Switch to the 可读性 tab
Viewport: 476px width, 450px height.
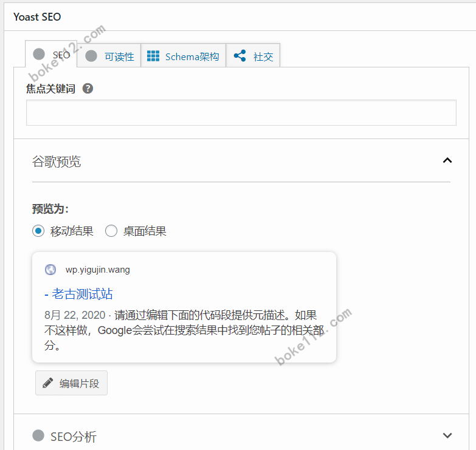pos(109,56)
